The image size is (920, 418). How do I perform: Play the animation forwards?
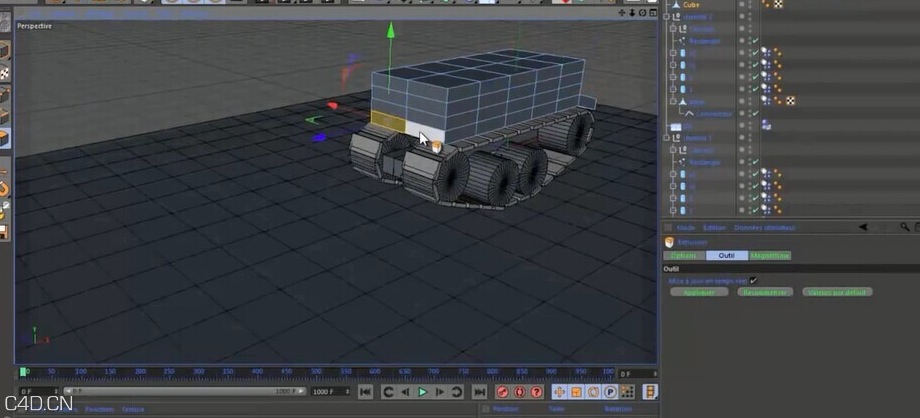click(422, 392)
